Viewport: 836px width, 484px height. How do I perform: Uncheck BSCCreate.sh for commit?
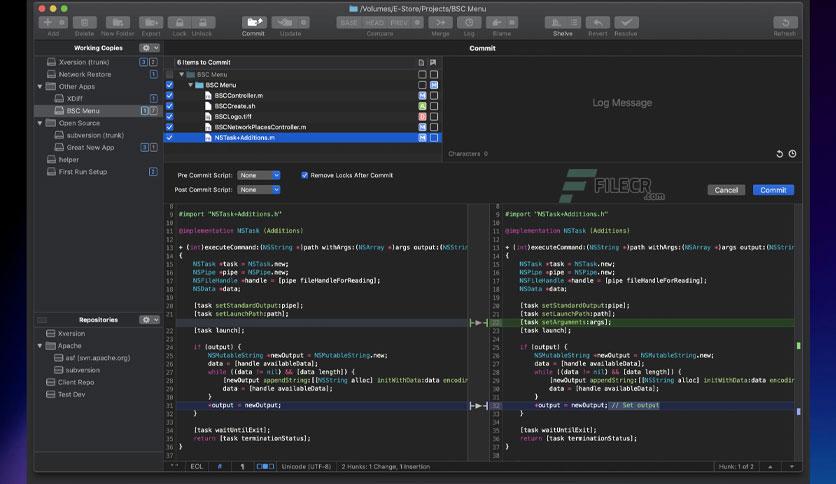[x=170, y=106]
